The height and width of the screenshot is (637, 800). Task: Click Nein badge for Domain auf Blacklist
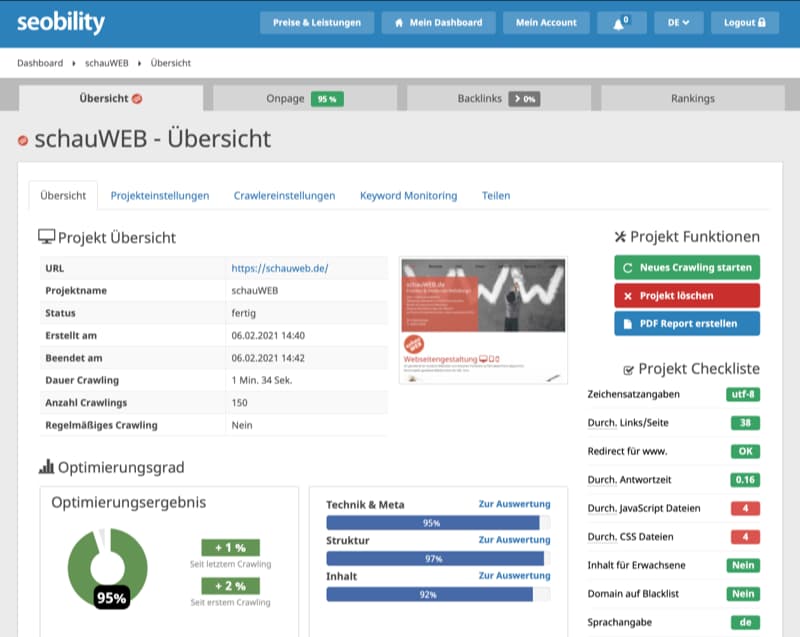(743, 594)
